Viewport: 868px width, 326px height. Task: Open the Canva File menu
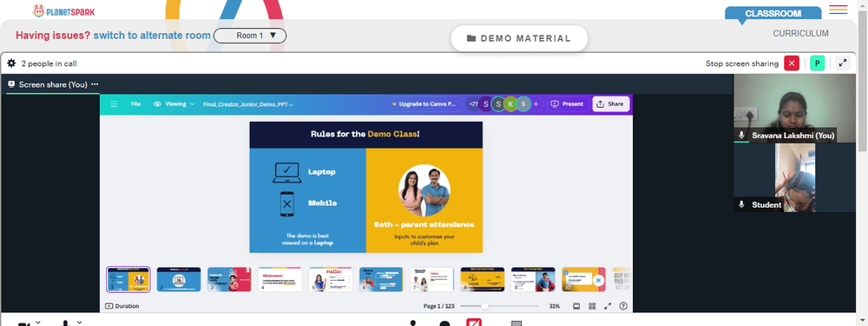click(135, 103)
